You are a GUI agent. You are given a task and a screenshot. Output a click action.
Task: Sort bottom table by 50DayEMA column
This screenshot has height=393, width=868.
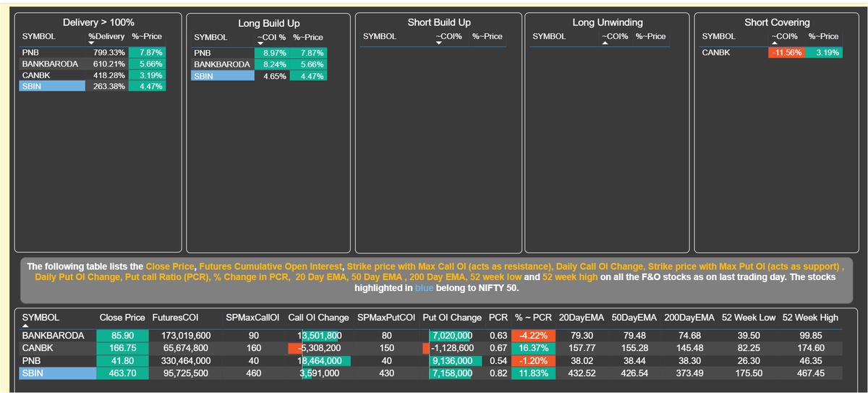click(x=634, y=318)
